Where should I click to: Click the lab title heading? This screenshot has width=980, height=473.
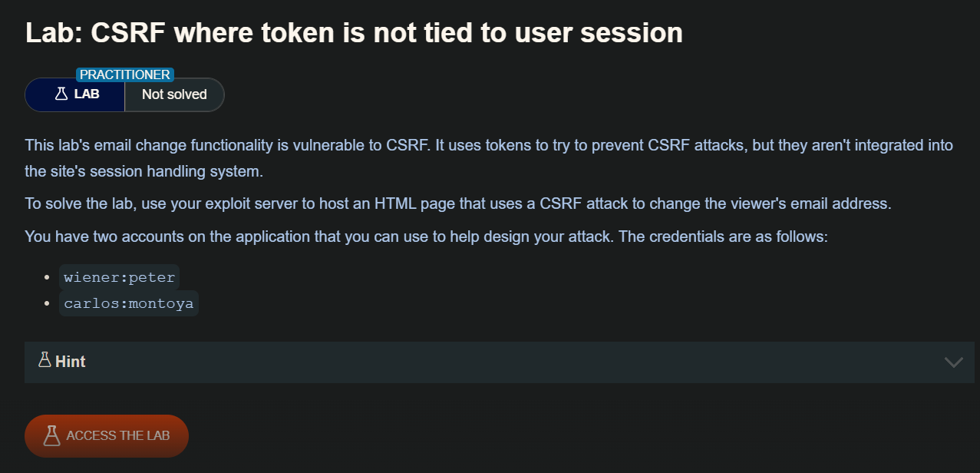pos(354,32)
